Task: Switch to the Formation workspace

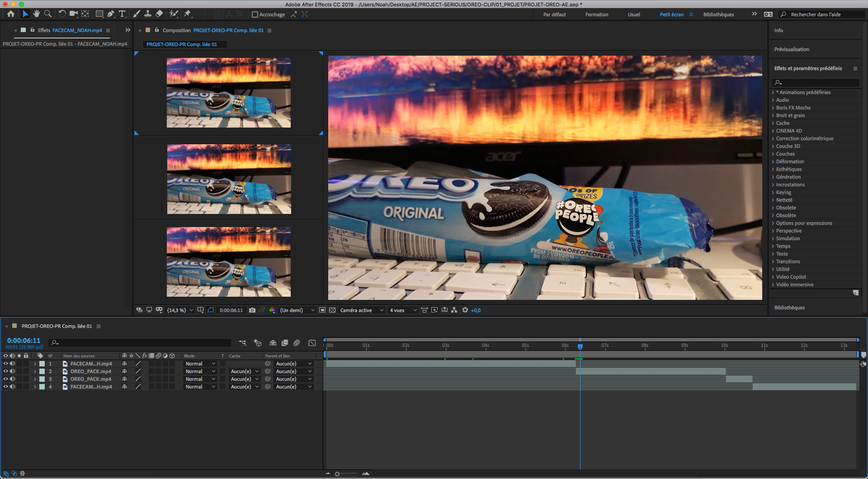Action: [x=597, y=14]
